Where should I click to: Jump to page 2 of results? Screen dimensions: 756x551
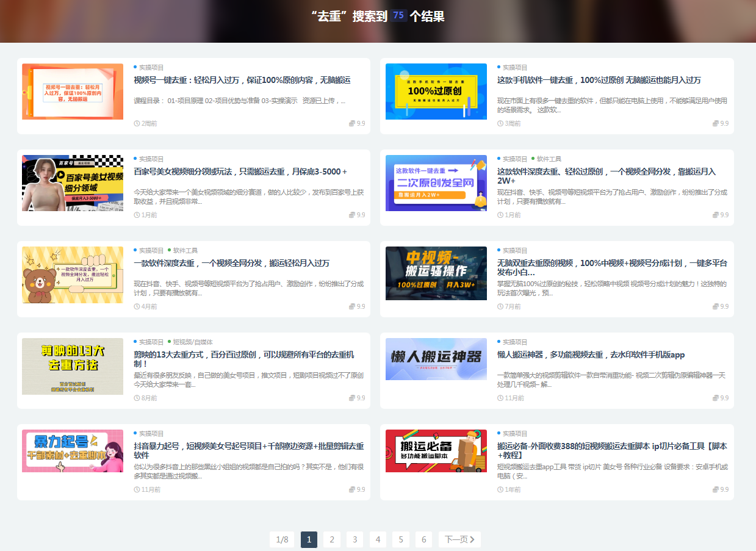click(331, 539)
